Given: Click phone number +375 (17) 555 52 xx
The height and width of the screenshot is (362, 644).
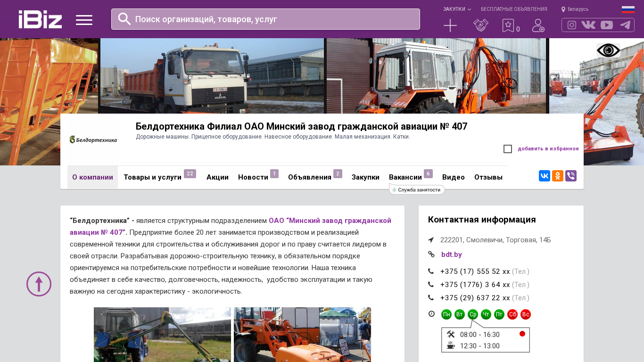Looking at the screenshot, I should (475, 271).
